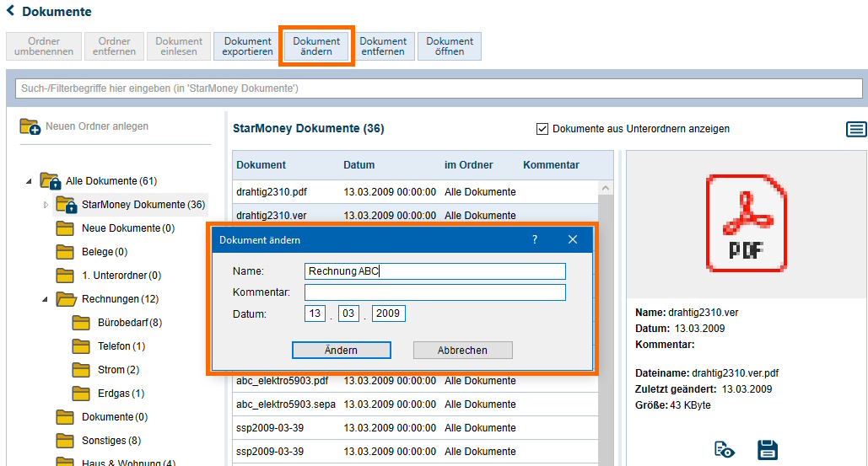Collapse the Rechnungen tree node
Screen dimensions: 868x466
[x=46, y=300]
